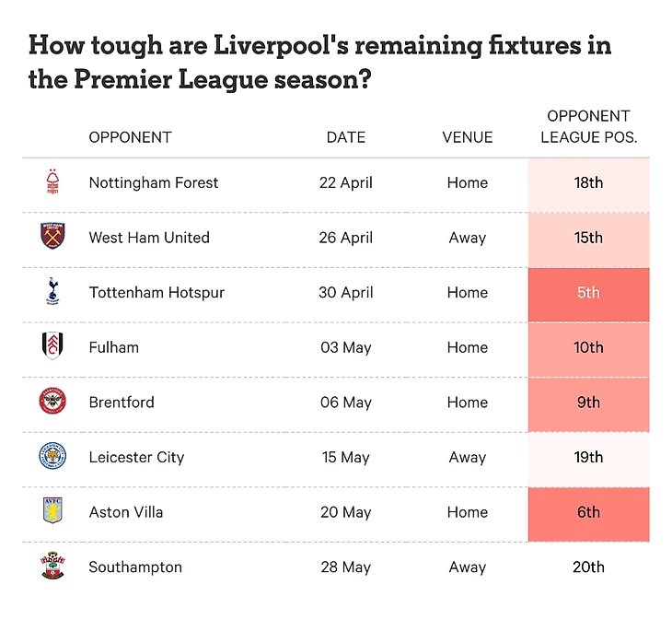Select the VENUE column header
672x619 pixels.
468,137
